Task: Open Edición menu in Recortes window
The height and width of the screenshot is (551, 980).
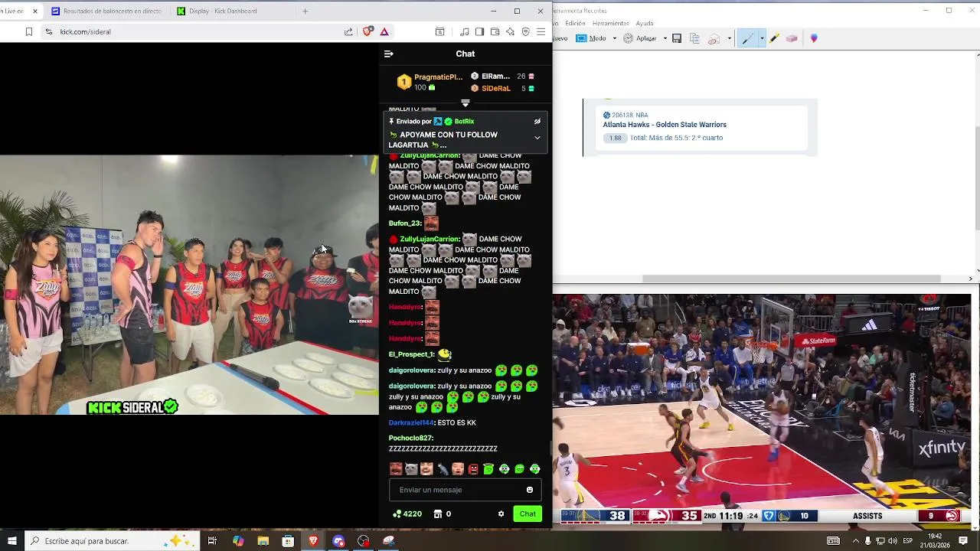Action: (575, 24)
